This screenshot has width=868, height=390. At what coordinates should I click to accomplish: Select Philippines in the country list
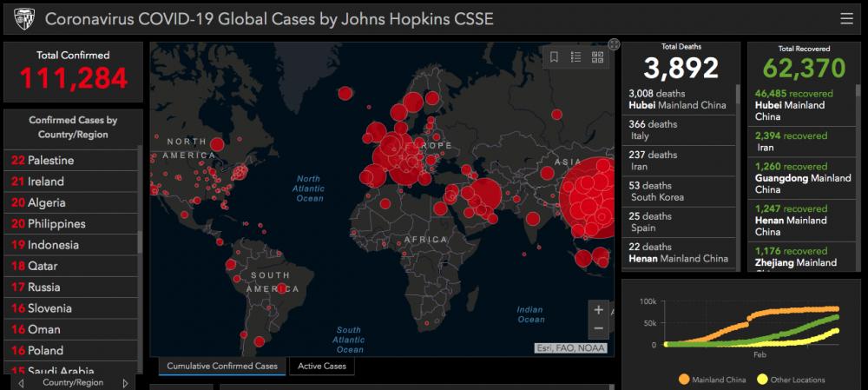[x=71, y=224]
